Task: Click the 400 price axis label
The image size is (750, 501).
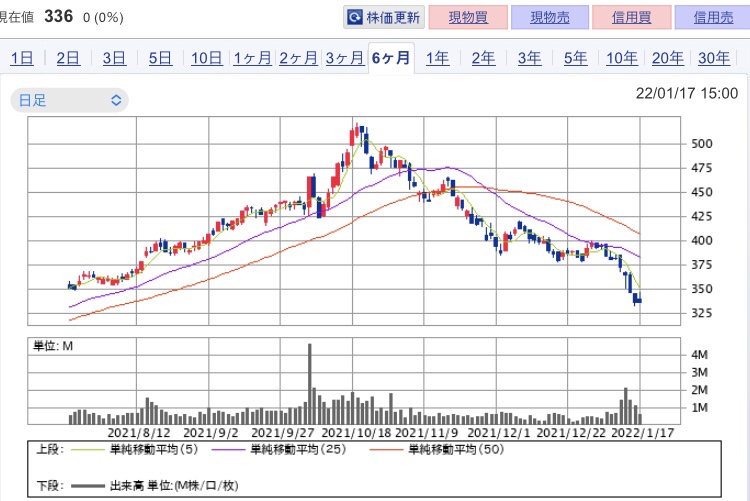Action: click(x=702, y=240)
